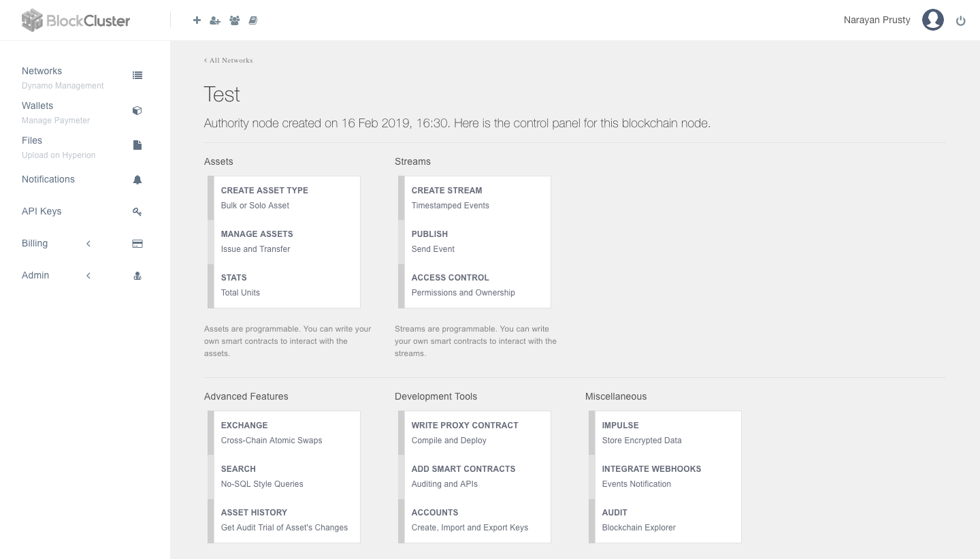The height and width of the screenshot is (559, 980).
Task: Click the key icon next to API Keys
Action: (x=137, y=212)
